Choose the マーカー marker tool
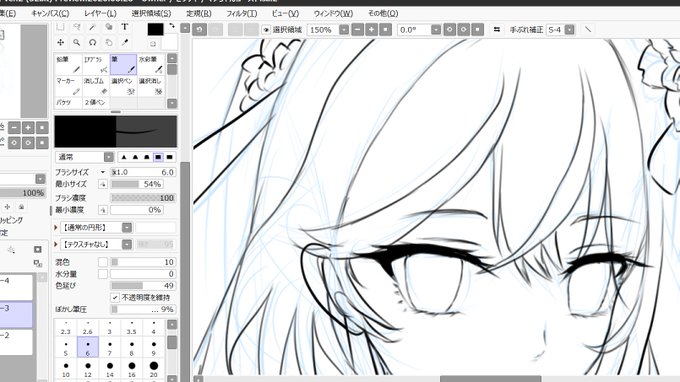 68,86
